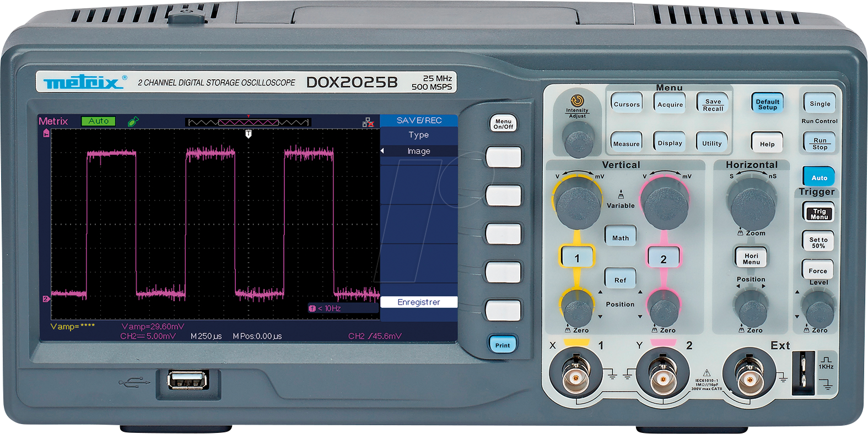Click the third blank softkey
The image size is (868, 434).
503,234
